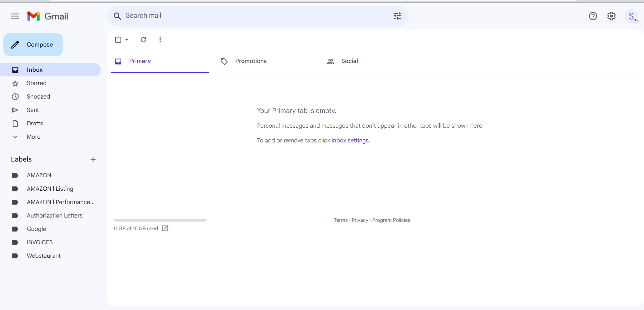Open the Terms link
This screenshot has width=644, height=310.
(x=341, y=220)
